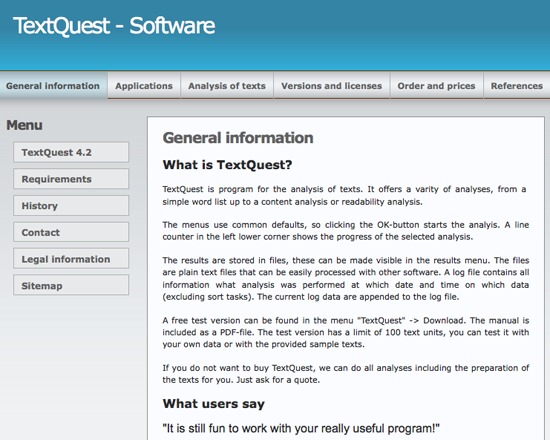This screenshot has width=550, height=440.
Task: Open the Analysis of texts tab
Action: pos(227,86)
